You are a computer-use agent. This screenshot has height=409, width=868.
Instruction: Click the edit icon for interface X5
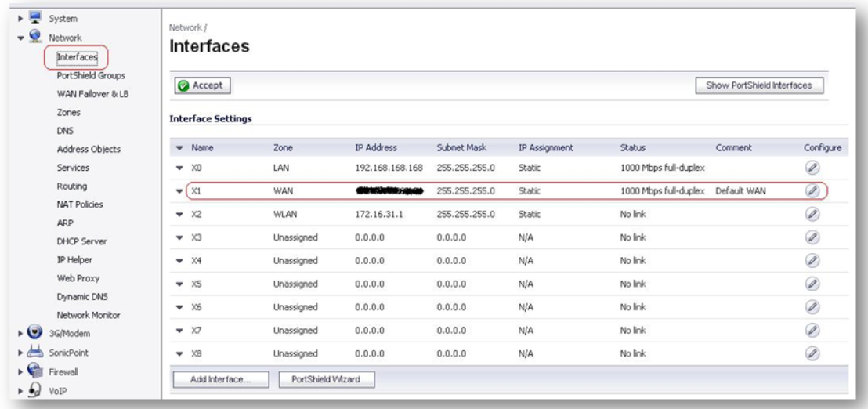point(812,284)
